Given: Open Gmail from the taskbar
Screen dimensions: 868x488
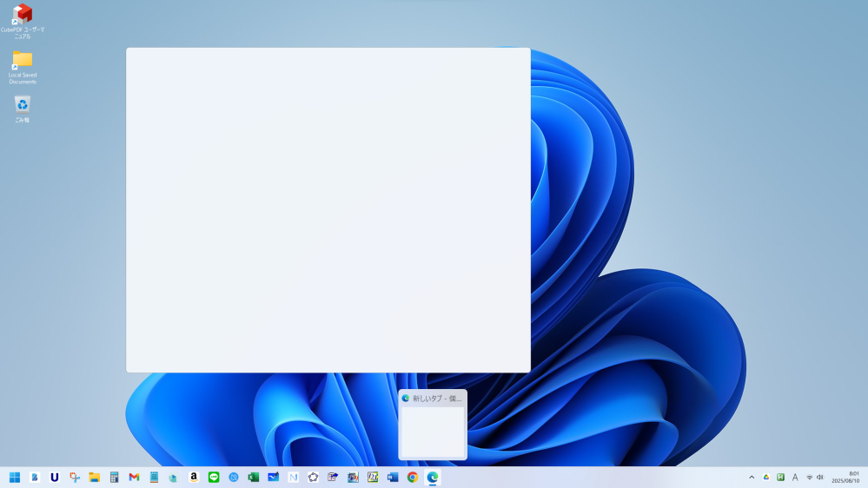Looking at the screenshot, I should click(x=134, y=477).
